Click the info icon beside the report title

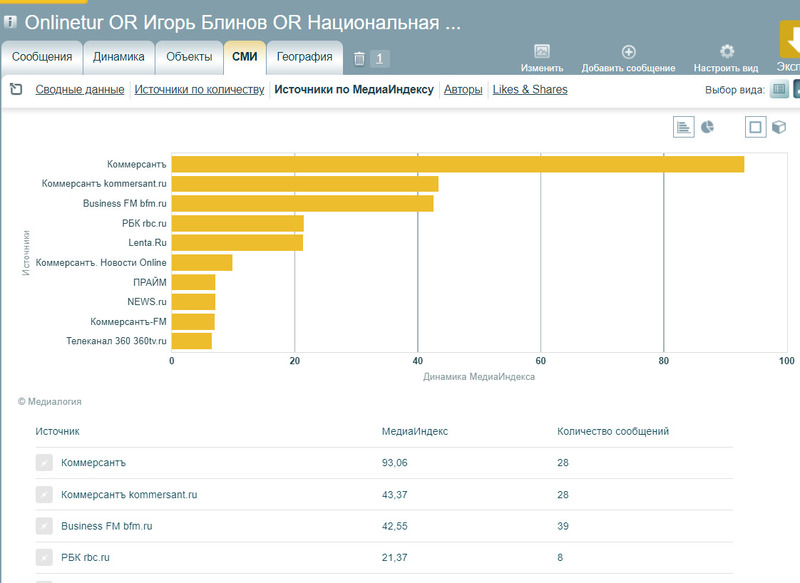[10, 22]
